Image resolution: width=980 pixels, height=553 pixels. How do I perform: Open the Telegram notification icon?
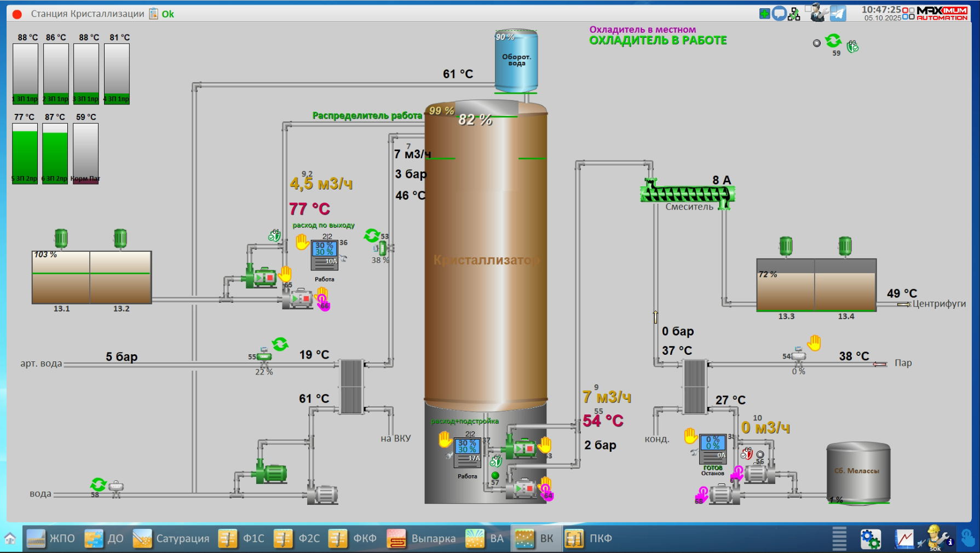[x=838, y=13]
